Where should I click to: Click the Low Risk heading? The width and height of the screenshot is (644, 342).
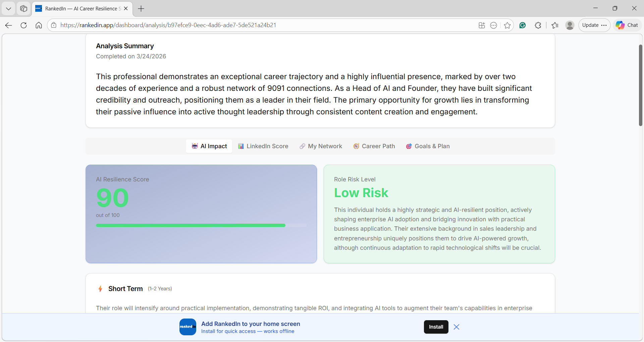[x=361, y=193]
